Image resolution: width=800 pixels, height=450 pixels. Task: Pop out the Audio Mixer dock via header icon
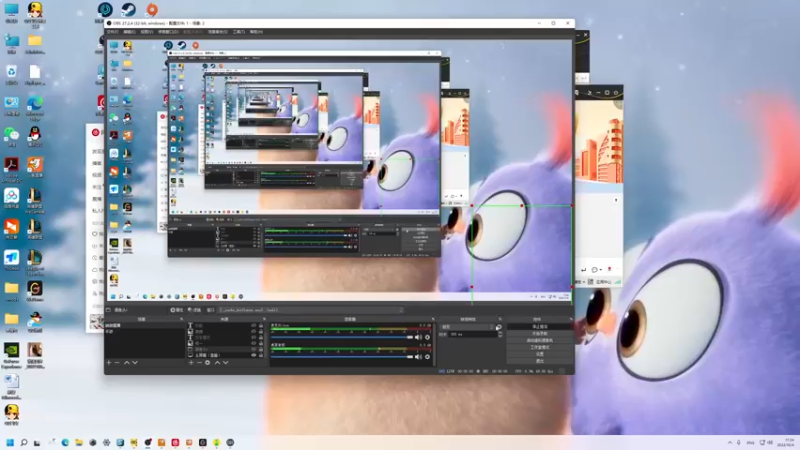coord(433,319)
